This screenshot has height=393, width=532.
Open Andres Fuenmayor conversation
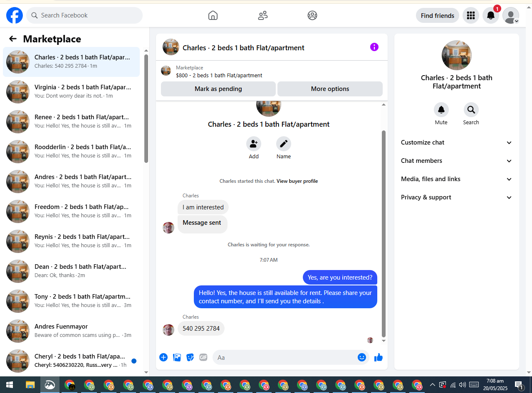click(x=72, y=331)
